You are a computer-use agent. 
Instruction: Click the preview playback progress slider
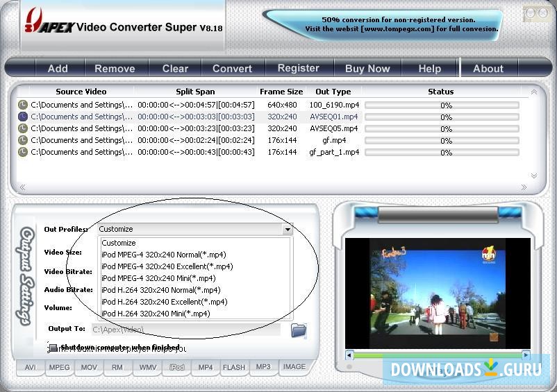(438, 355)
